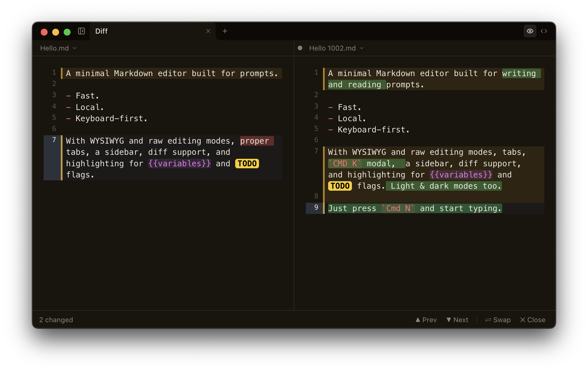Click line number 7 in left pane

tap(54, 140)
